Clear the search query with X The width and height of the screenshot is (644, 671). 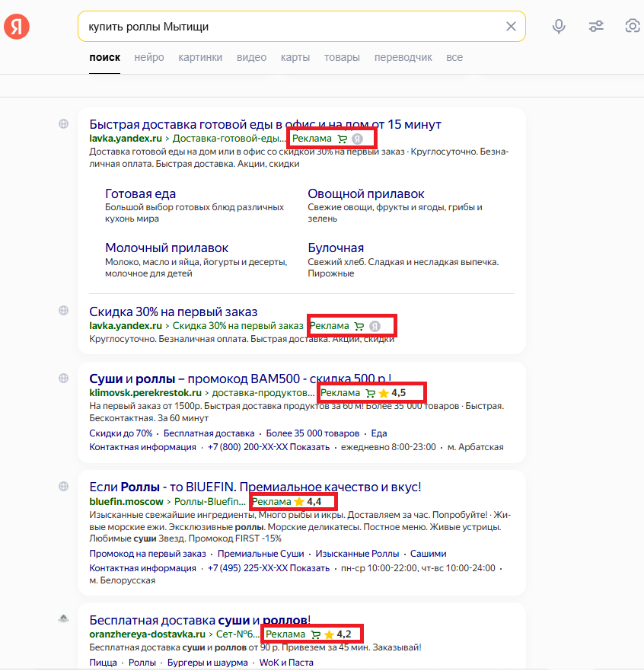tap(511, 27)
